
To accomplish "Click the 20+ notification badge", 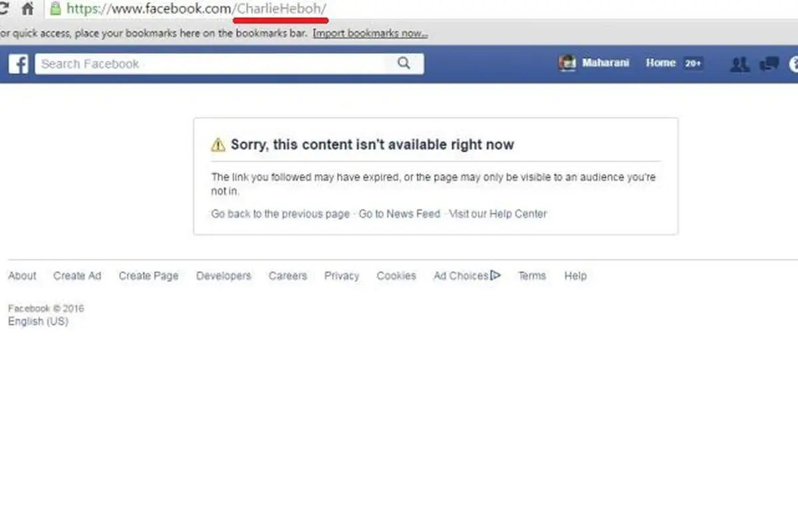I will pos(693,64).
